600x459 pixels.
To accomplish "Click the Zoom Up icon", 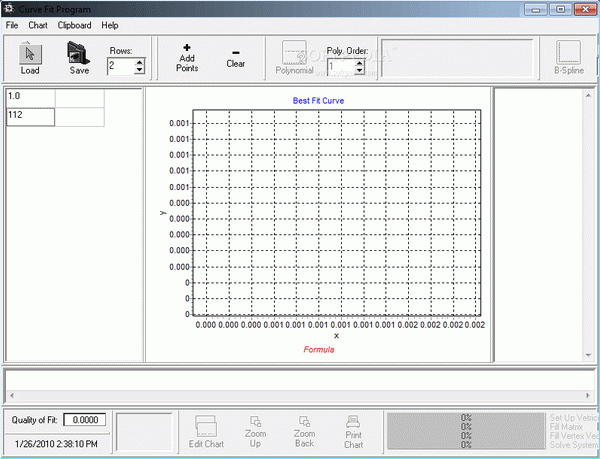I will (256, 424).
